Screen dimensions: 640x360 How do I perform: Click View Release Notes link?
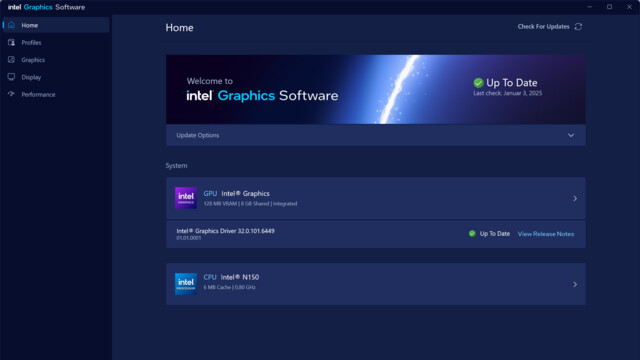coord(546,234)
